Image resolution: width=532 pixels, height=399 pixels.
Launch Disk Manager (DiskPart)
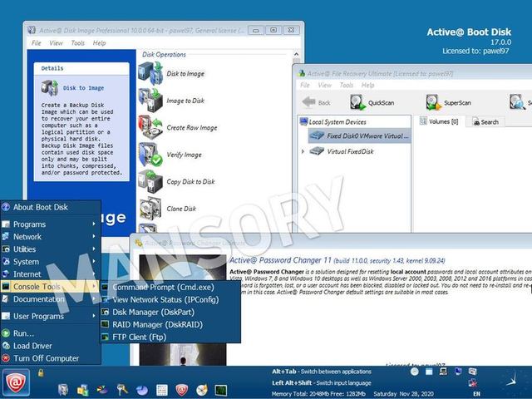170,313
